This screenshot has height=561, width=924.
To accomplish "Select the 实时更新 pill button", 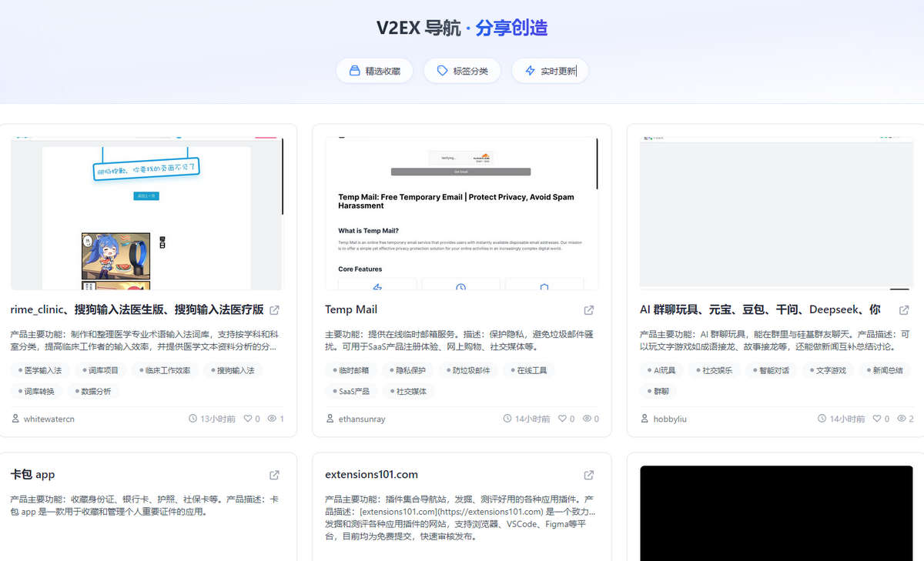I will [x=550, y=71].
